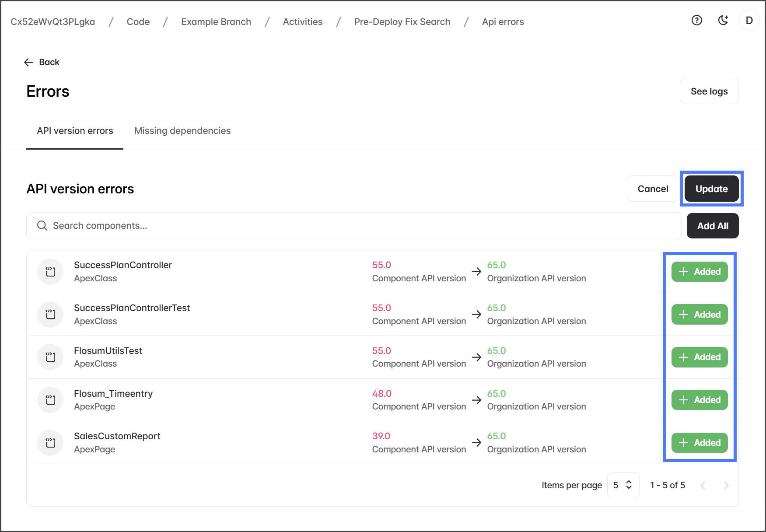766x532 pixels.
Task: Click the Add All button
Action: point(712,226)
